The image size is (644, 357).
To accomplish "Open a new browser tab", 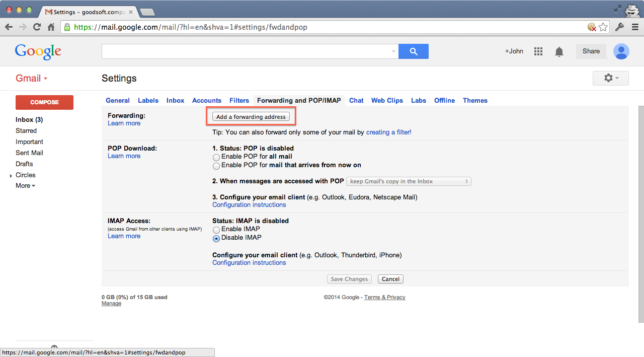I will click(x=147, y=12).
